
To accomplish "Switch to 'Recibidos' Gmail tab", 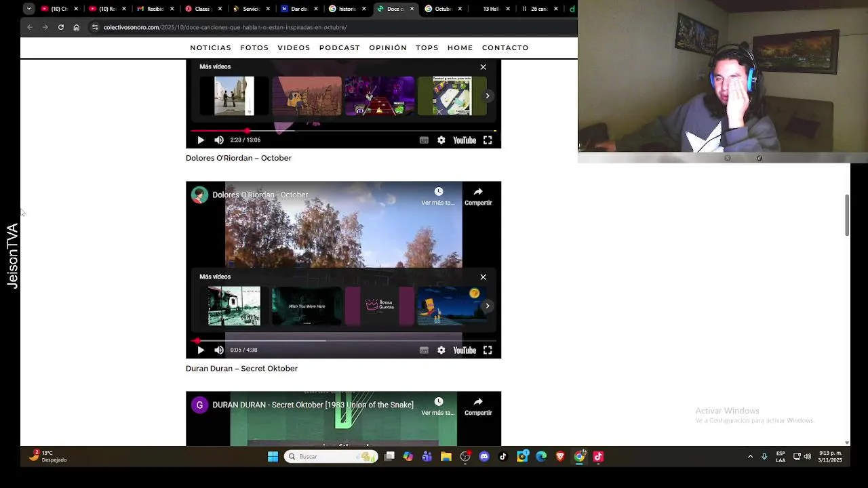I will coord(155,9).
